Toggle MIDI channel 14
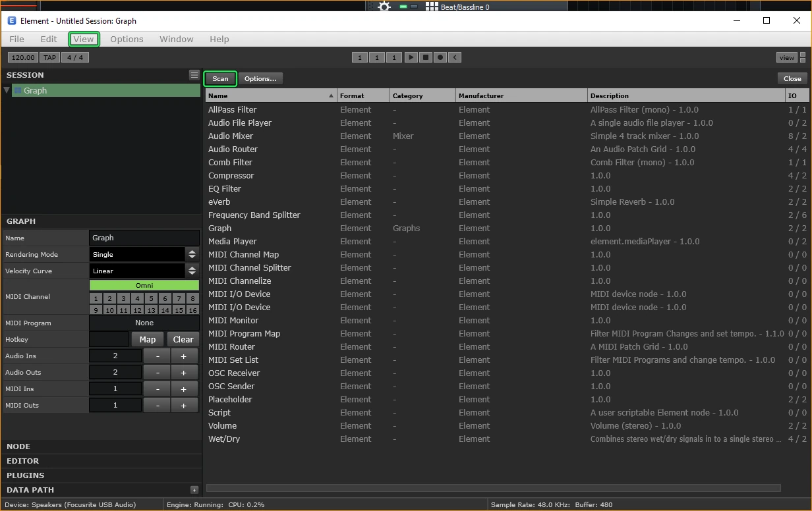The width and height of the screenshot is (812, 511). click(x=165, y=309)
